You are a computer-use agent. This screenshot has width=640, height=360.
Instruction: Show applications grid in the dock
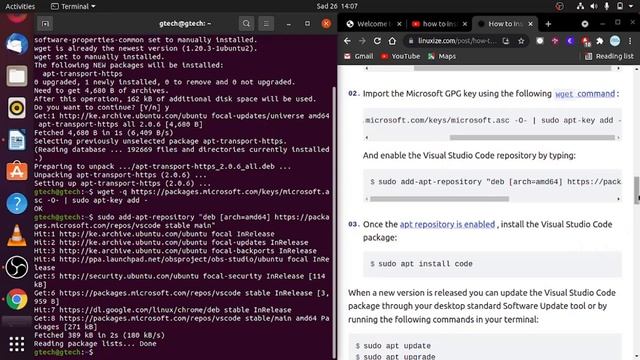(x=17, y=344)
